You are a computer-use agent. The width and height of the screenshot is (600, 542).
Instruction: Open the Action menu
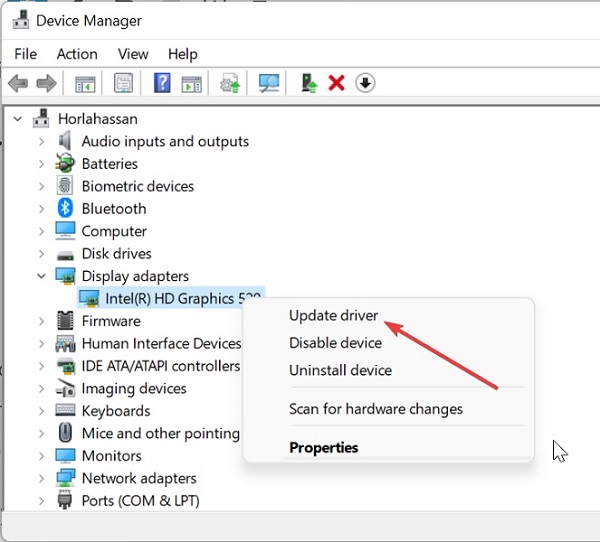coord(77,54)
